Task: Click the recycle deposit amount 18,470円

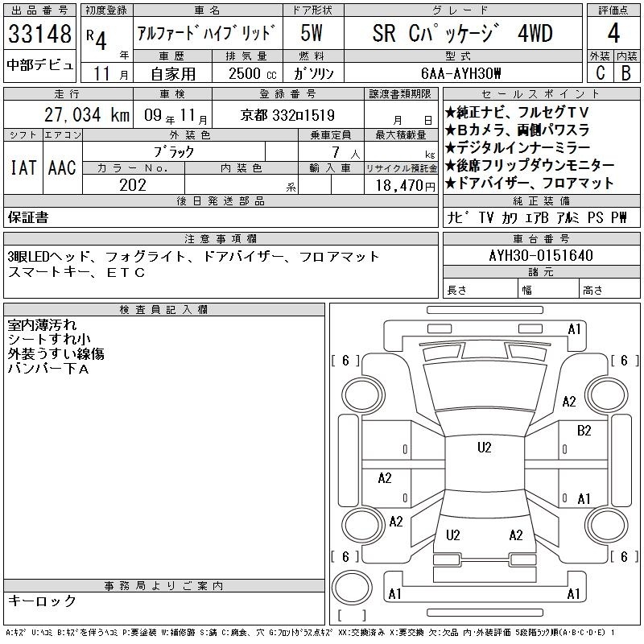Action: (x=401, y=185)
